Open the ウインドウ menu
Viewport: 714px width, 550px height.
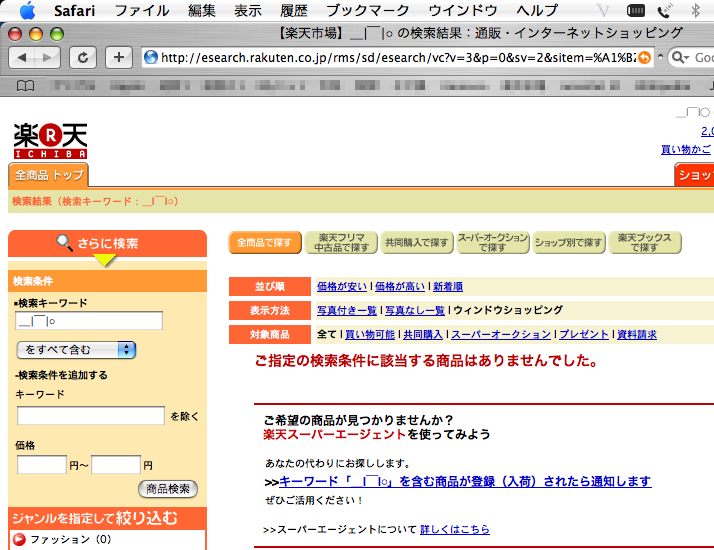463,10
